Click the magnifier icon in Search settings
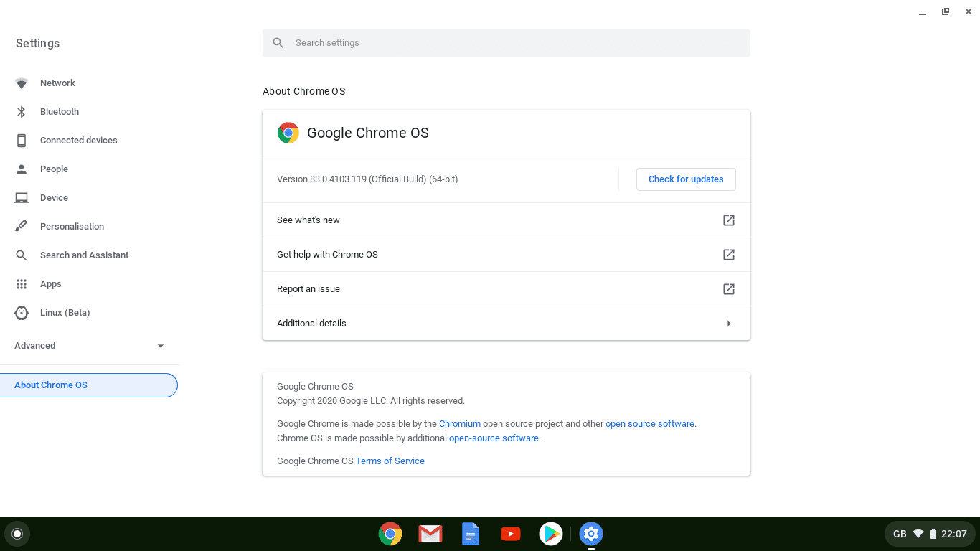Screen dimensions: 980x551 tap(278, 43)
